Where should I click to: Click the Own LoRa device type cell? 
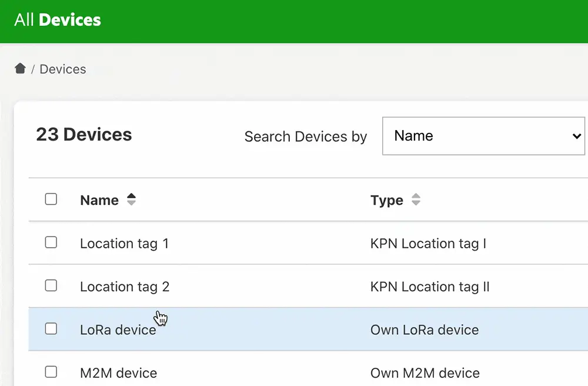pyautogui.click(x=424, y=330)
